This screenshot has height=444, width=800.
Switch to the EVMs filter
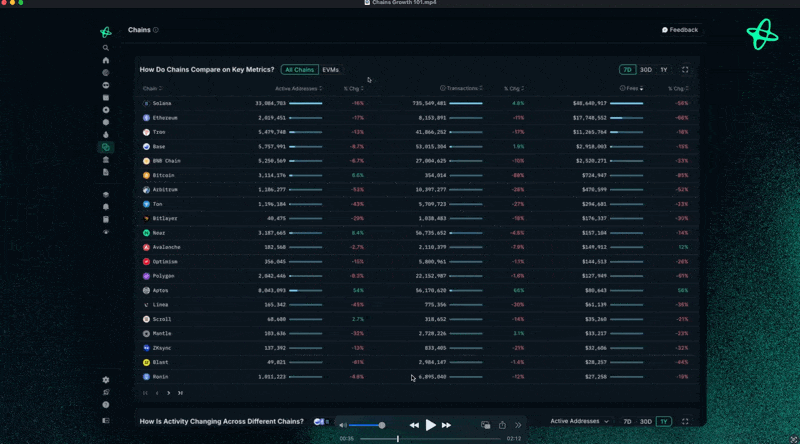pos(331,70)
